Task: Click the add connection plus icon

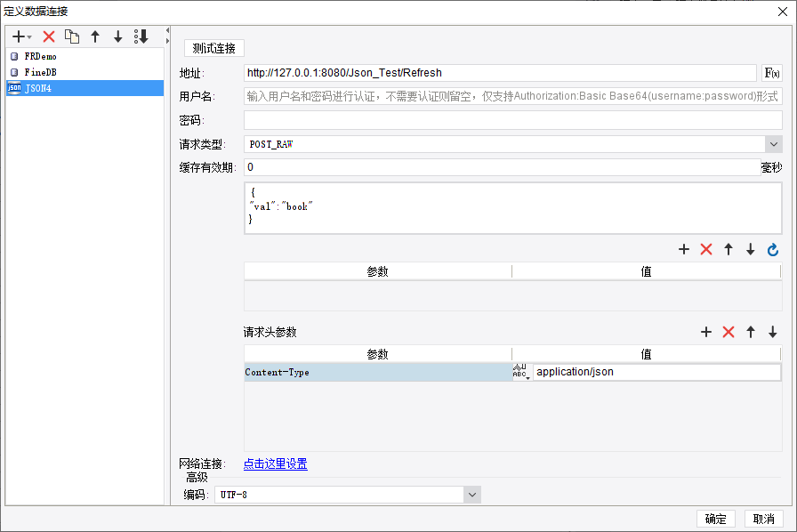Action: coord(19,36)
